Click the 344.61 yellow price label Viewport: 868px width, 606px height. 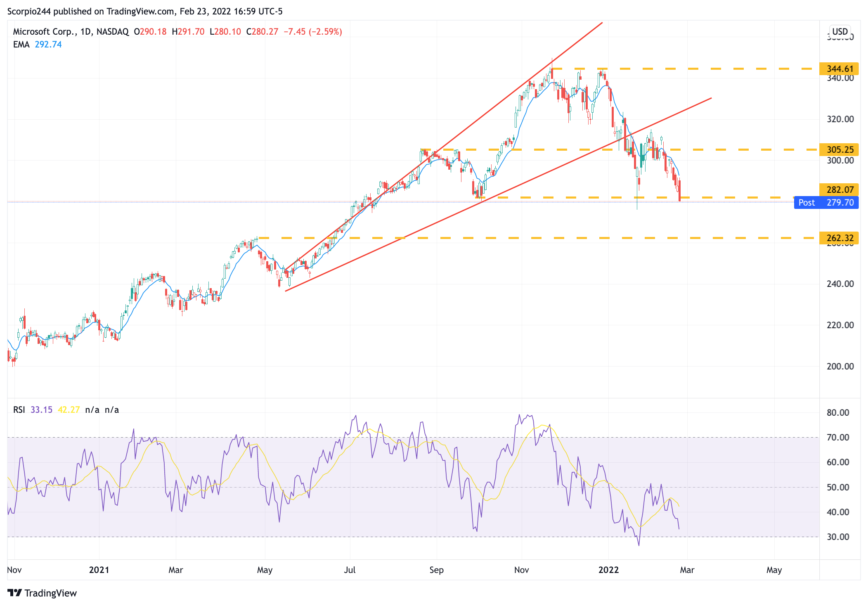click(839, 69)
